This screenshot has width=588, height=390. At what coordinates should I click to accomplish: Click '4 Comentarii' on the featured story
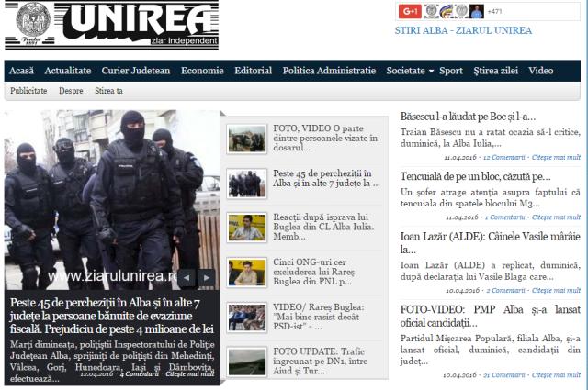tap(139, 373)
